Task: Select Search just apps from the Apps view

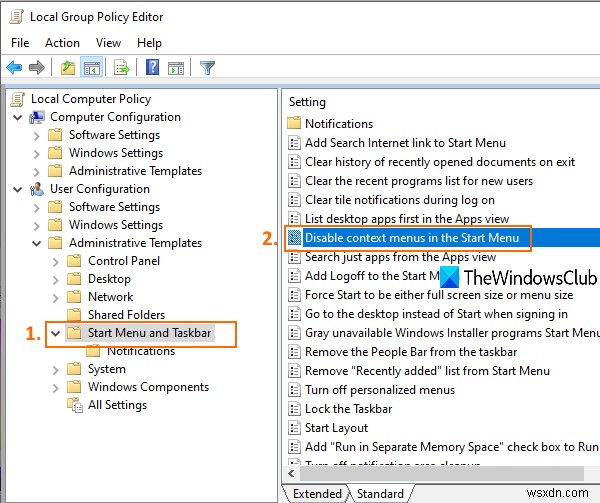Action: click(x=400, y=257)
